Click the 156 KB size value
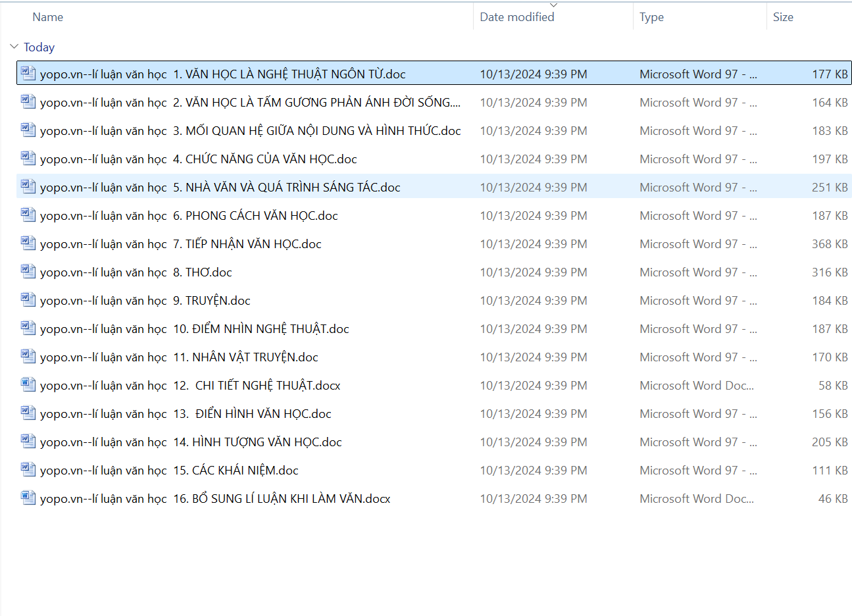Image resolution: width=852 pixels, height=616 pixels. pos(830,414)
